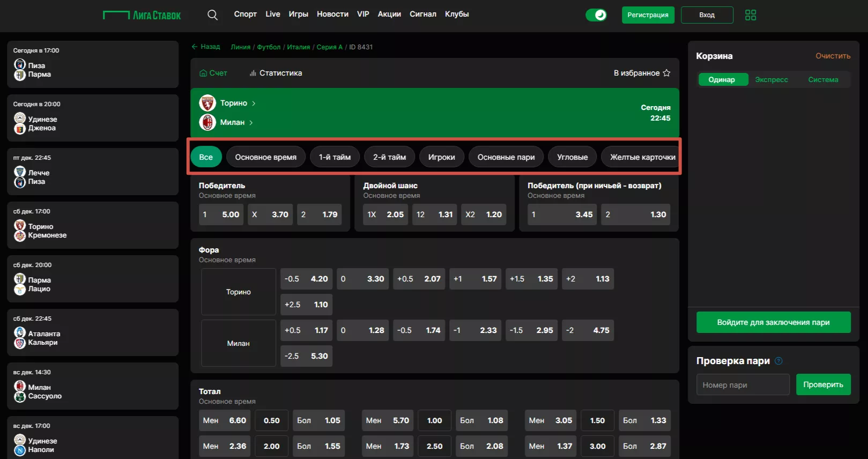Add match to favorites with star icon
The image size is (868, 459).
coord(666,73)
